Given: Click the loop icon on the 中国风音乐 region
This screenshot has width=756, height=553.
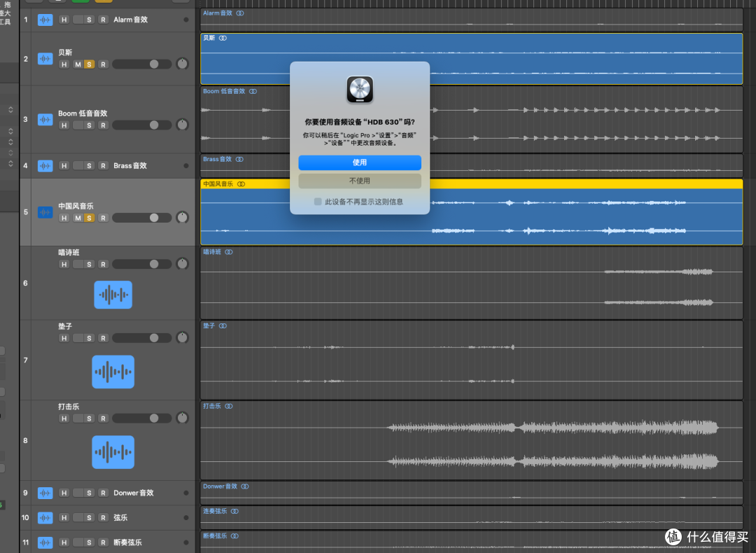Looking at the screenshot, I should (x=241, y=184).
